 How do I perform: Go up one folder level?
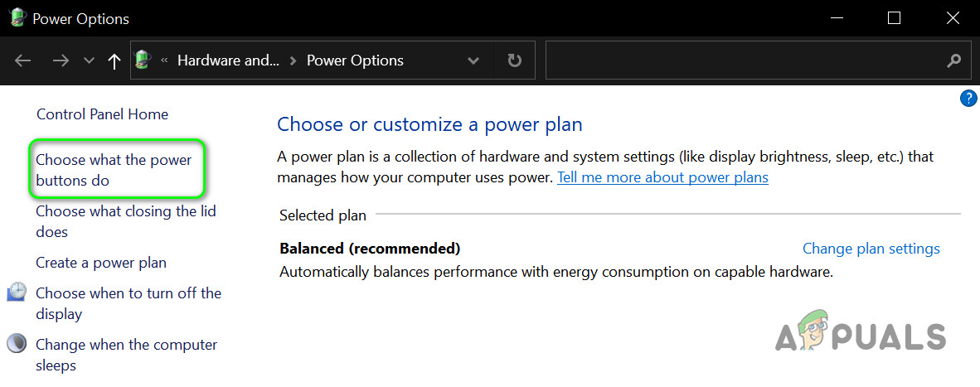(x=114, y=60)
